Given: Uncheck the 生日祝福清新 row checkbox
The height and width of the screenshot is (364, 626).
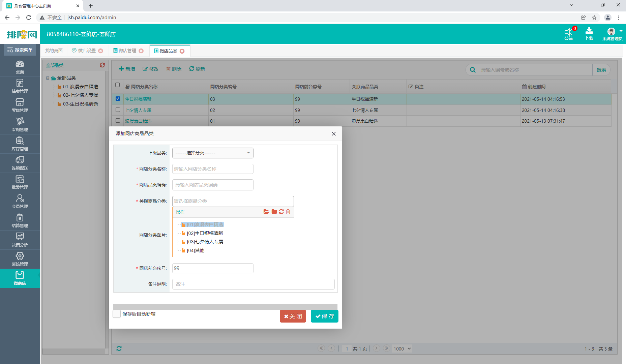Looking at the screenshot, I should coord(118,99).
